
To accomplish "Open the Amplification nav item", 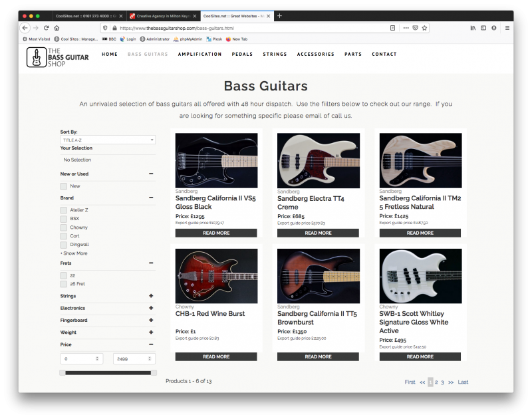I will (200, 55).
